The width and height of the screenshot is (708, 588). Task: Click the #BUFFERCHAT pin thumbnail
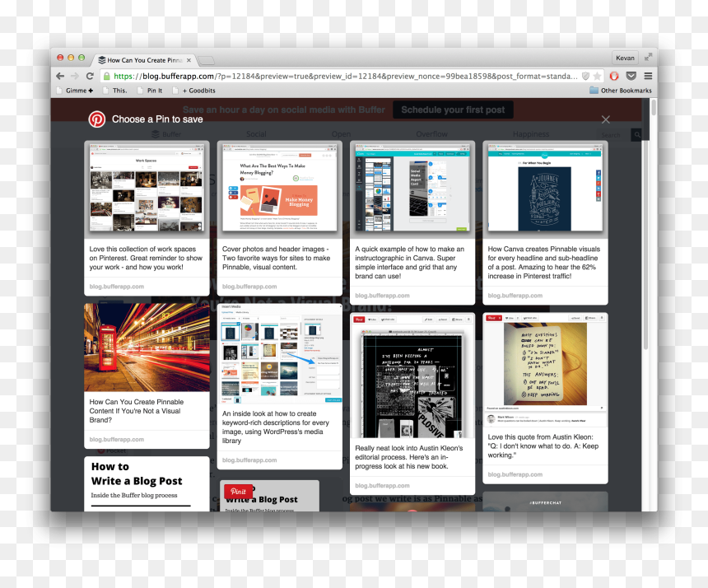tap(545, 502)
